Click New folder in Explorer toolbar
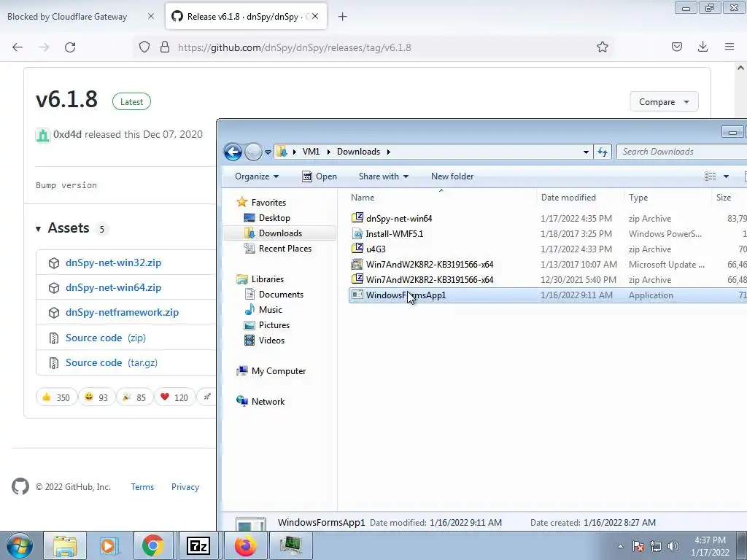The image size is (747, 560). click(452, 176)
